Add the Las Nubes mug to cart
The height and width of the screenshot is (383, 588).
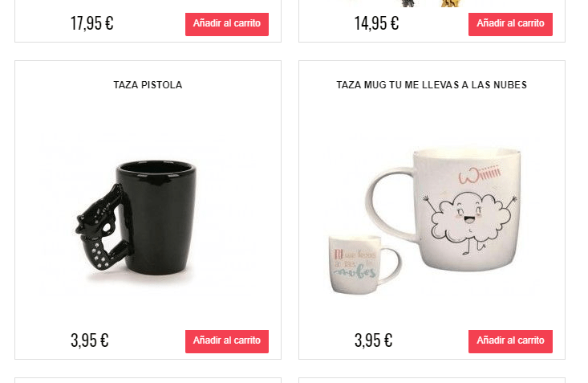[510, 341]
